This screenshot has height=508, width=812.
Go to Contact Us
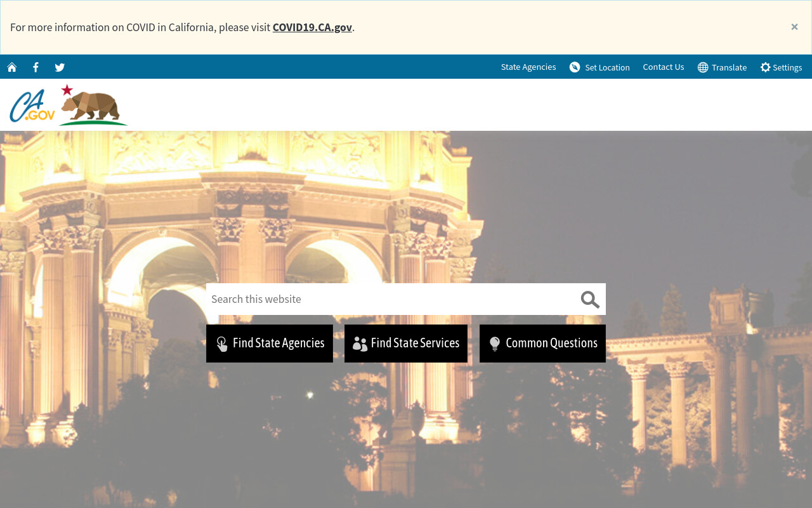(664, 67)
